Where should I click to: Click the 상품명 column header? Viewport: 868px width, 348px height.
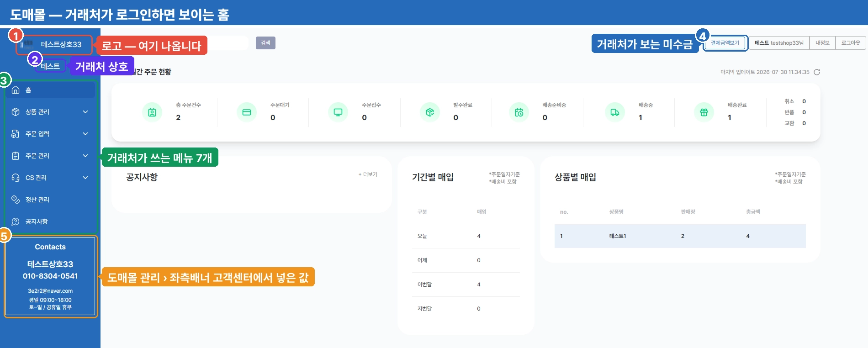[x=616, y=212]
